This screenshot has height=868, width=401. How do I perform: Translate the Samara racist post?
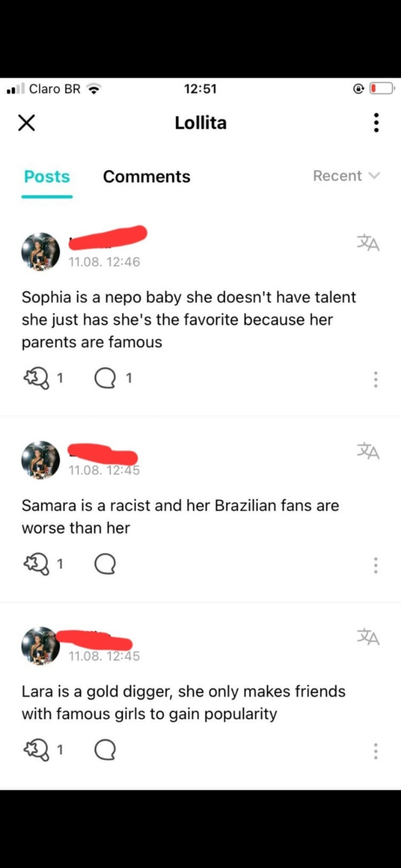pos(368,451)
